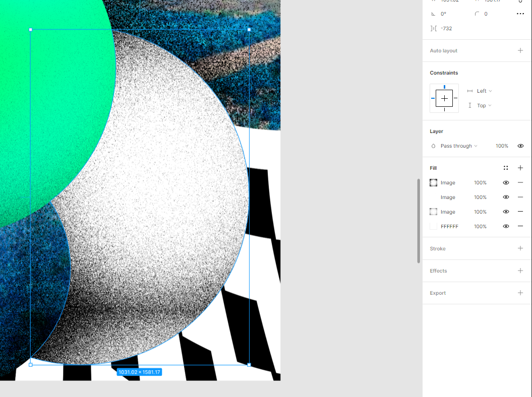The image size is (532, 397).
Task: Click the rotation angle icon
Action: point(433,14)
